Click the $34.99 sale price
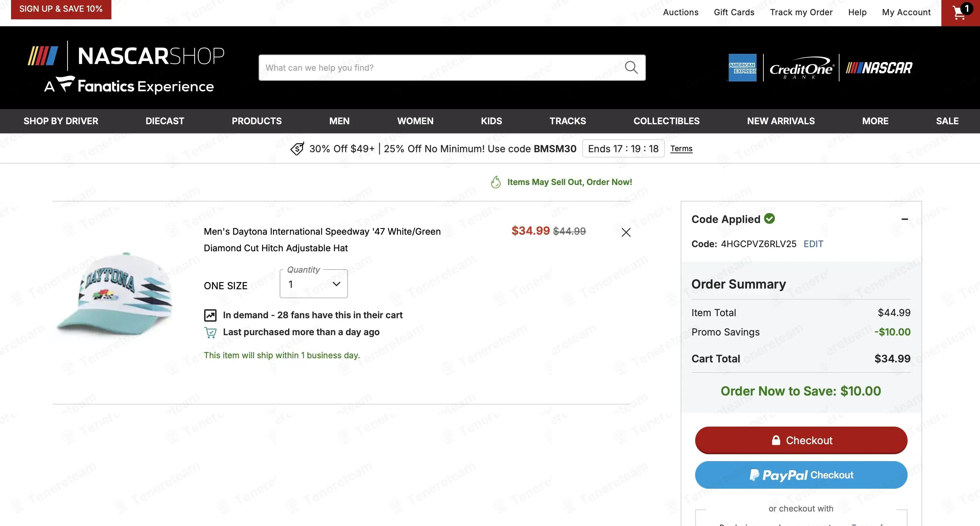Screen dimensions: 980x526 coord(530,231)
